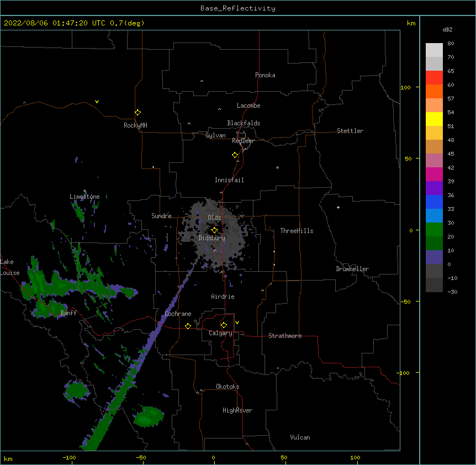The height and width of the screenshot is (465, 476).
Task: Click the Didsbury city label
Action: [x=212, y=238]
